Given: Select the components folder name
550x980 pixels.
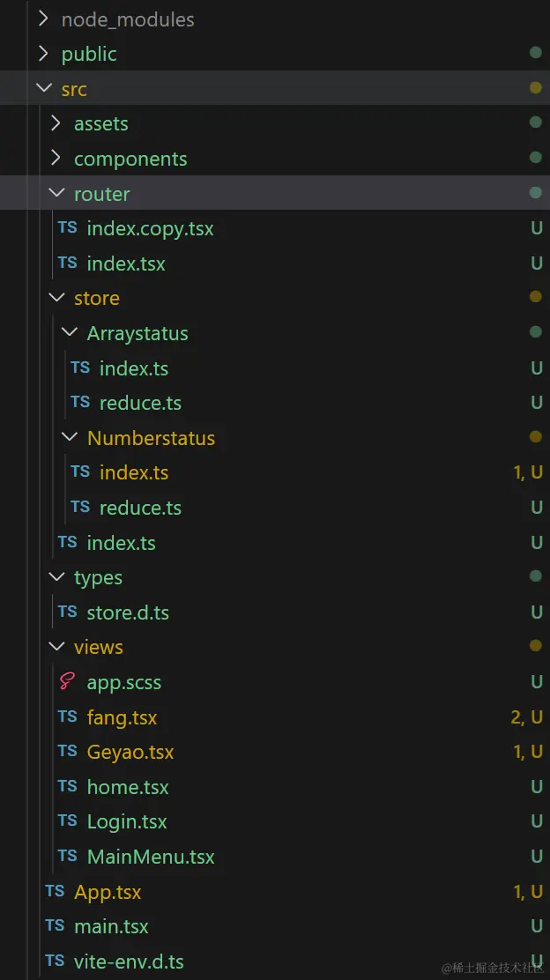Looking at the screenshot, I should point(130,160).
